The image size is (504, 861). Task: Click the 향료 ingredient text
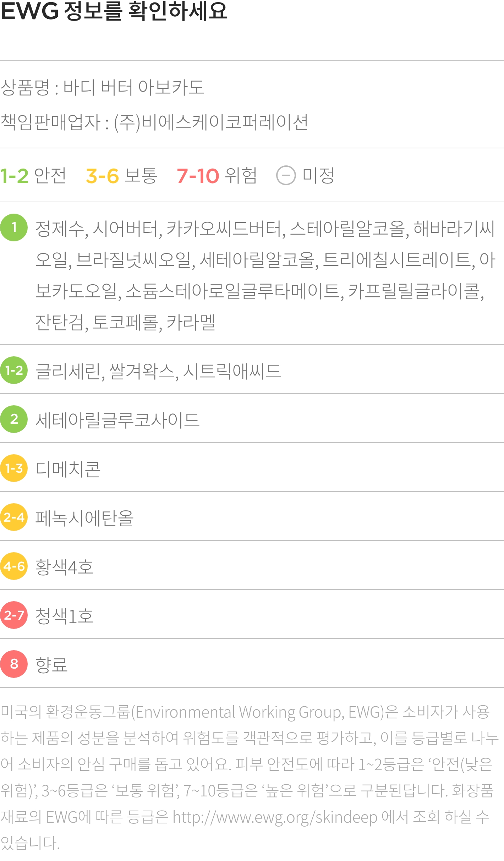51,664
